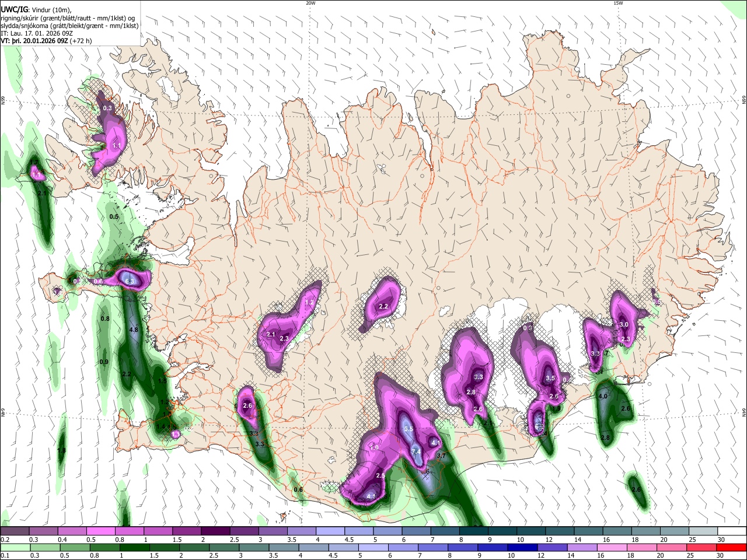
Task: Click the "3.0" snowfall value on the map
Action: point(624,325)
